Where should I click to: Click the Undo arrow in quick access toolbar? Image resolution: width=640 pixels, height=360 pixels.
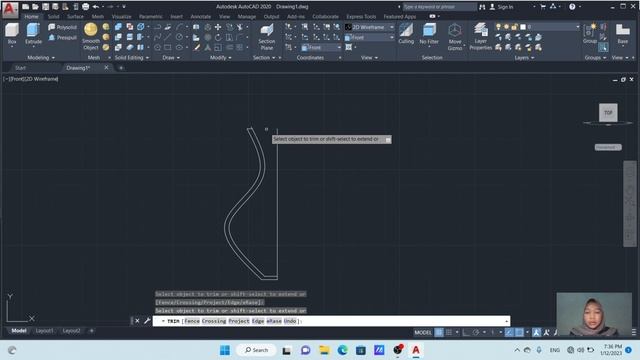96,7
